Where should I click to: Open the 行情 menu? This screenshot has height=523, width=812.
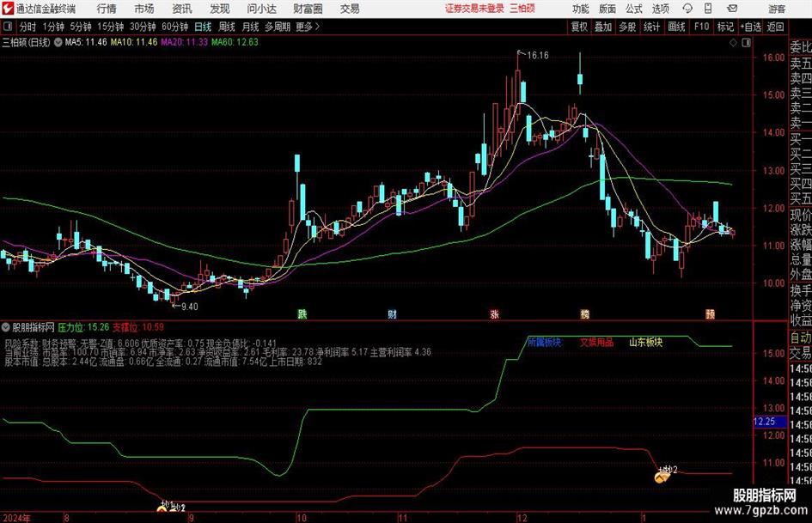point(107,9)
